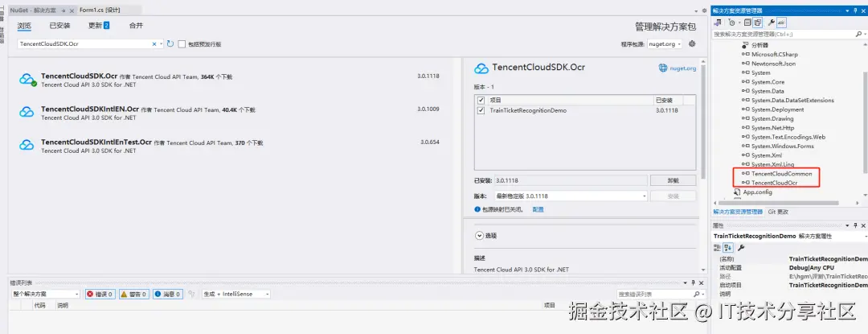Click the package details panel vertical scrollbar
Viewport: 868px width, 334px height.
[703, 122]
